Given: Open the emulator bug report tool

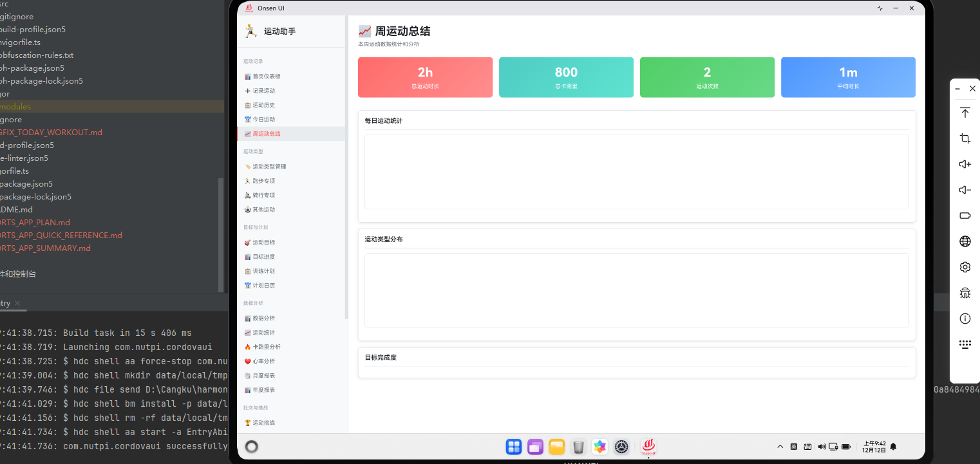Looking at the screenshot, I should [965, 292].
